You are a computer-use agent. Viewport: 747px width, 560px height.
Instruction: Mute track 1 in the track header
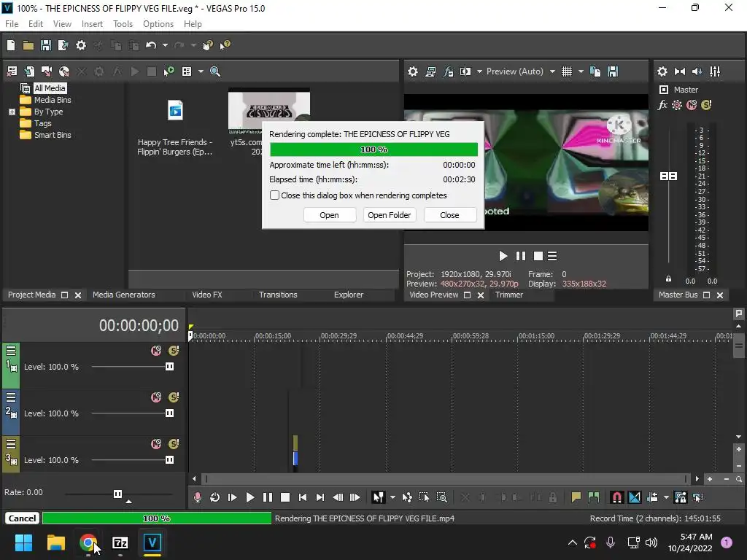(156, 351)
